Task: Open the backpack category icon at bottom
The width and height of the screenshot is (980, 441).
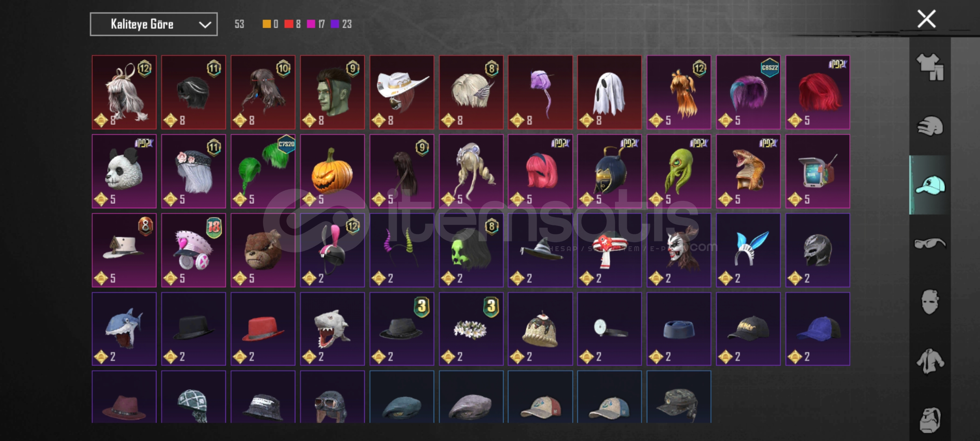Action: [930, 419]
